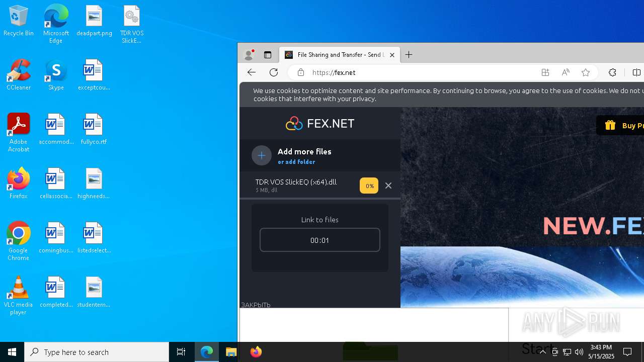
Task: Select deadpart.png file on desktop
Action: [94, 21]
